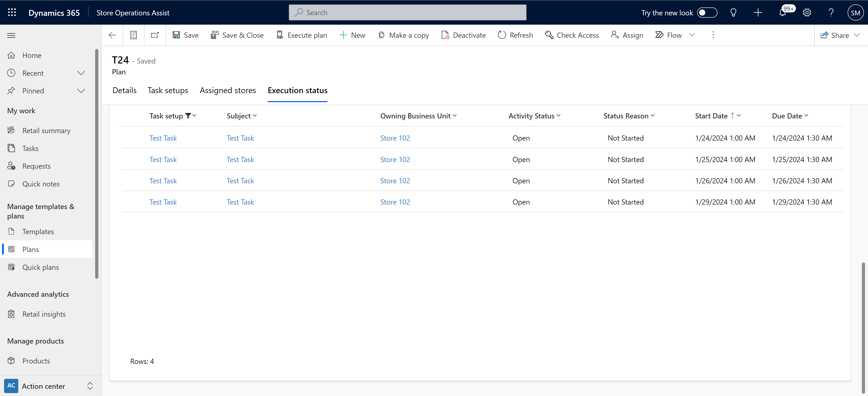The image size is (868, 396).
Task: Click the Execute plan icon
Action: click(280, 35)
